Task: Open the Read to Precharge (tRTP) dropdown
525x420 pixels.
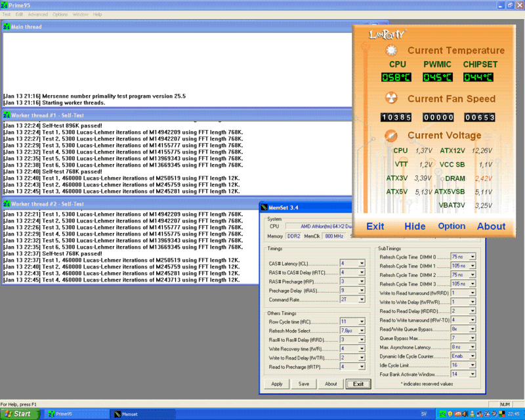Action: point(362,367)
